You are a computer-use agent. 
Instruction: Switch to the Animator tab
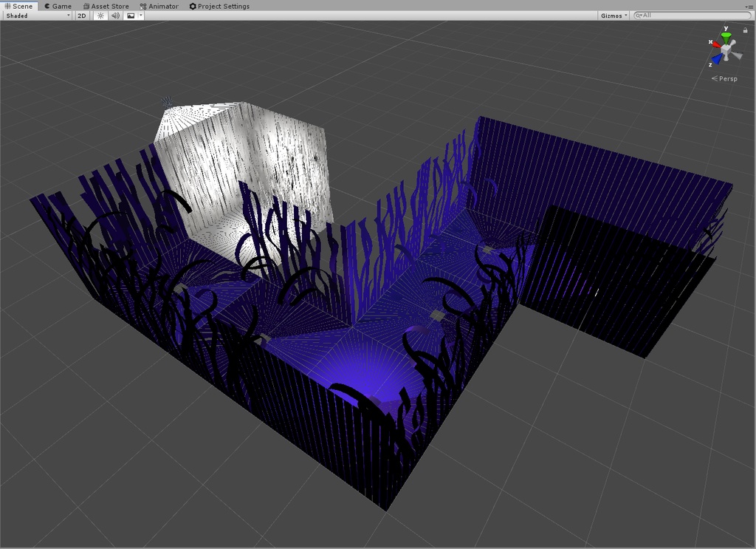click(159, 6)
